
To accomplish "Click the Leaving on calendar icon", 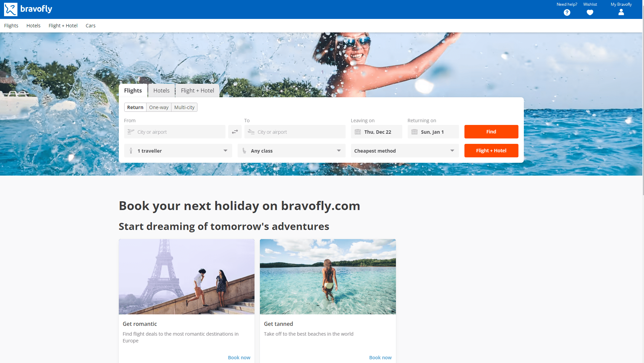I will [x=358, y=132].
